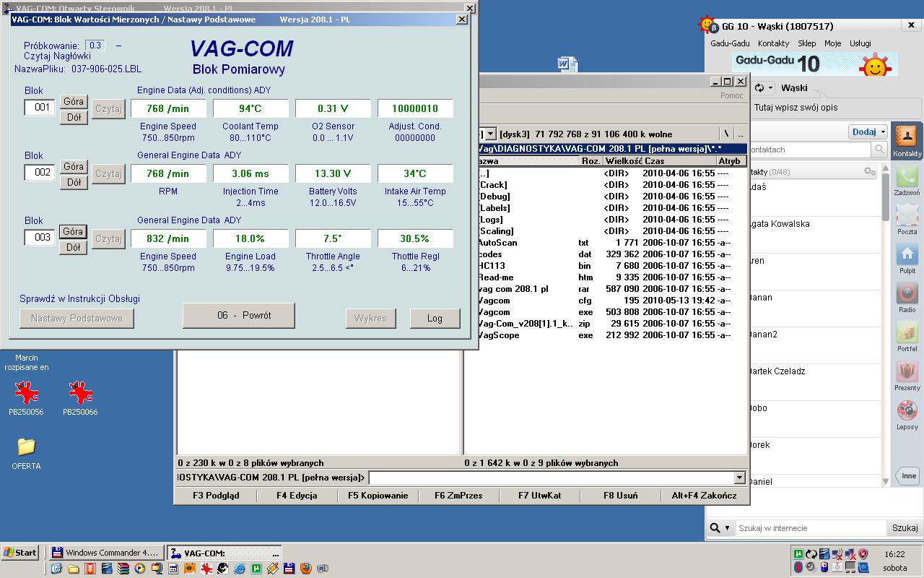Viewport: 924px width, 578px height.
Task: Launch Internet Explorer from quick launch bar
Action: pyautogui.click(x=239, y=569)
